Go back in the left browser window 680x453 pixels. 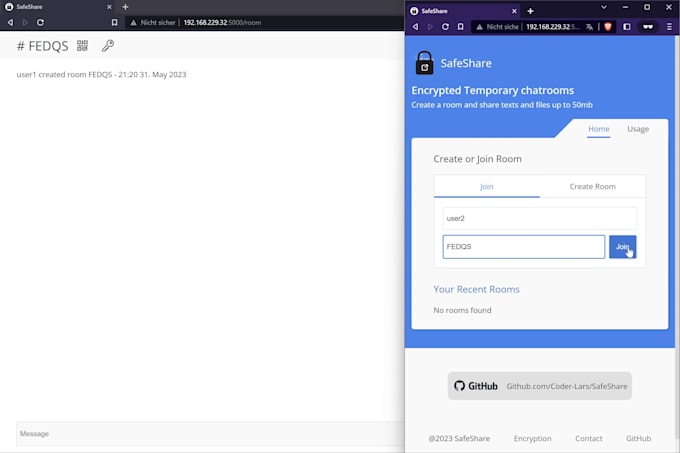click(10, 23)
